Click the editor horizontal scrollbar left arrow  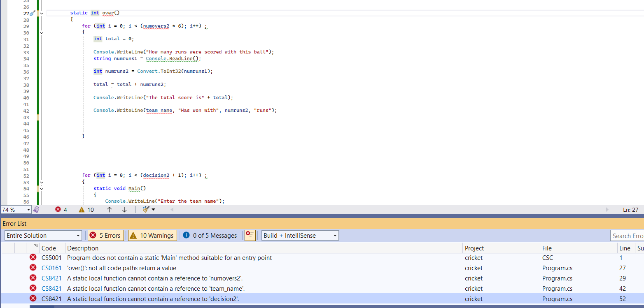click(x=172, y=210)
